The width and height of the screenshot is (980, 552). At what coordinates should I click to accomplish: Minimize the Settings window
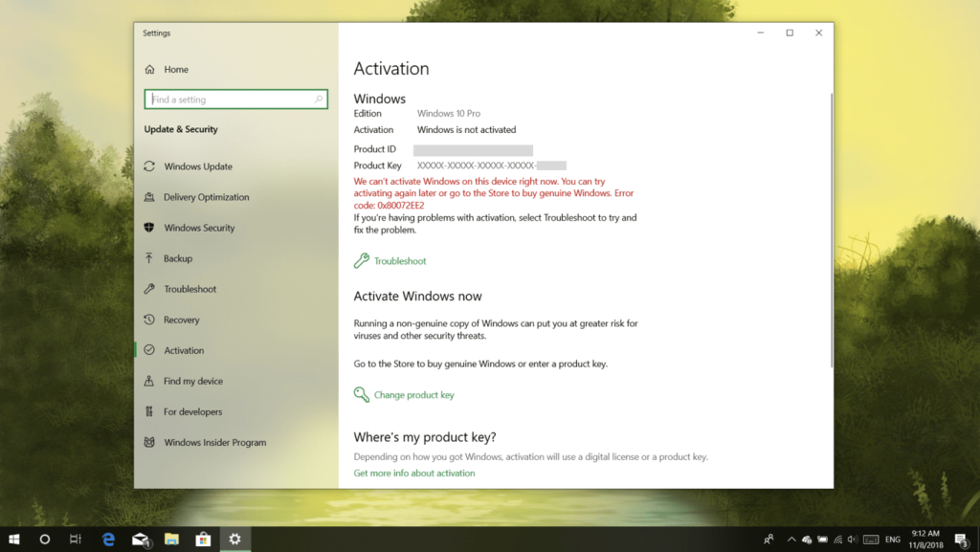point(761,33)
